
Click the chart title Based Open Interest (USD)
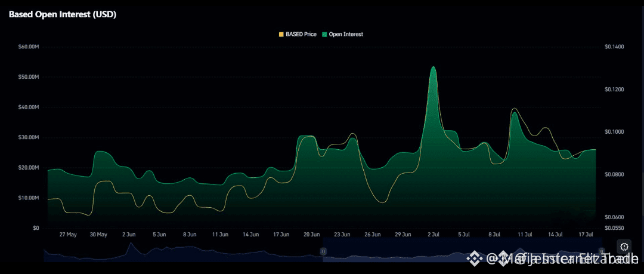coord(63,14)
